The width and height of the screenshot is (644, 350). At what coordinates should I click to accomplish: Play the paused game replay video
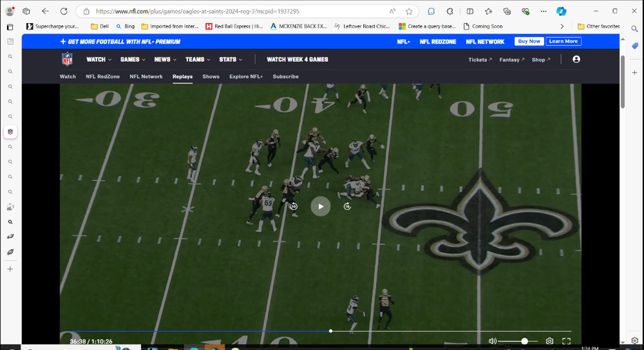(x=321, y=206)
